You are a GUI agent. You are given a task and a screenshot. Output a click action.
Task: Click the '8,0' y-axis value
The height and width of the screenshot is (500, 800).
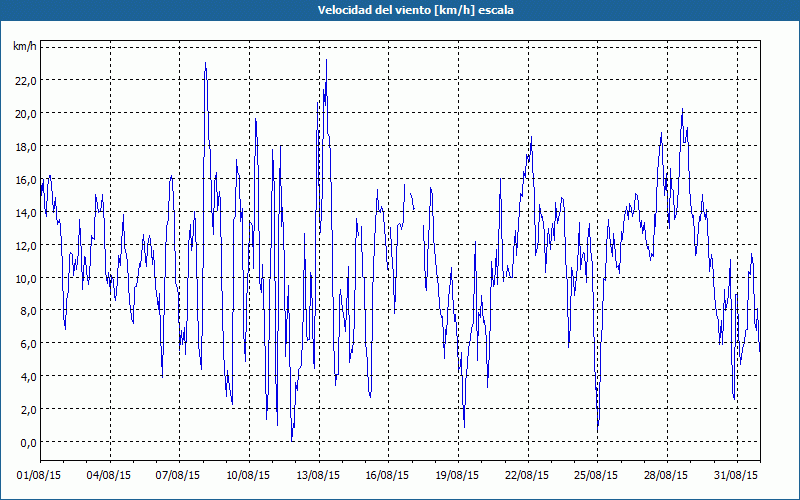pos(28,311)
